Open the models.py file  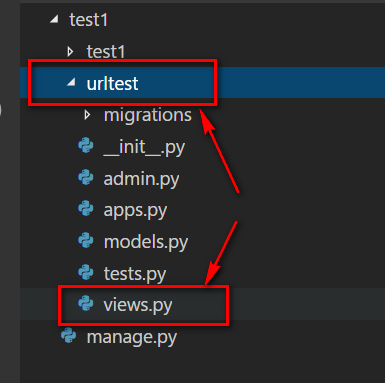click(146, 242)
